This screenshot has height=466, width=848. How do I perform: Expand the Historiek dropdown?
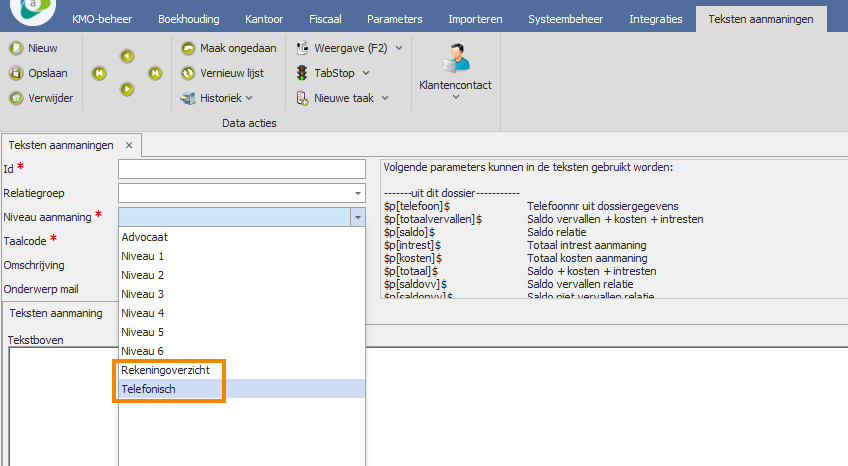point(249,98)
